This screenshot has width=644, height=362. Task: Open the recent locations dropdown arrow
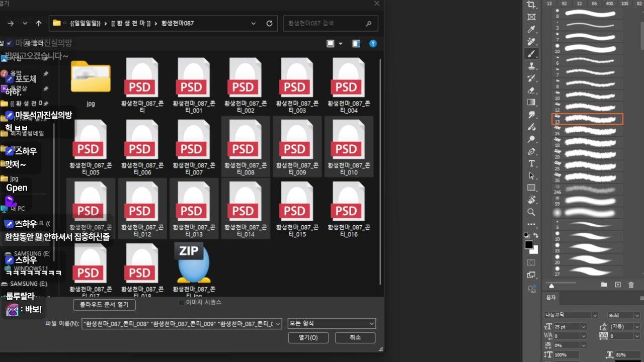25,23
